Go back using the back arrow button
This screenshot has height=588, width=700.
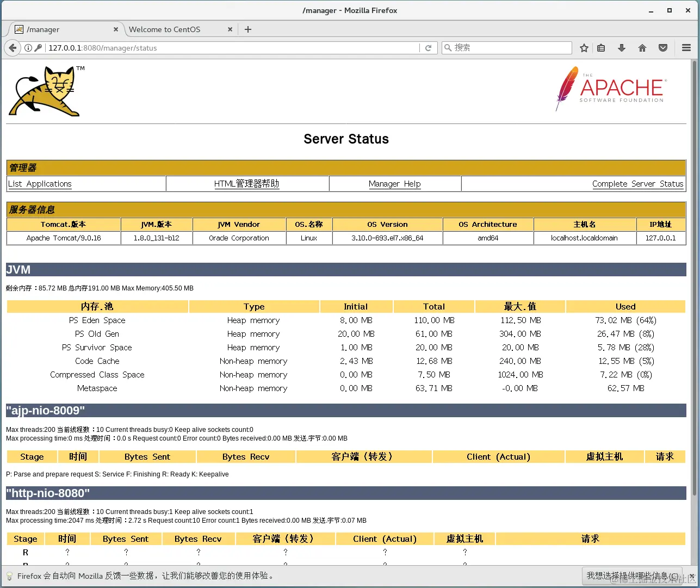click(13, 48)
